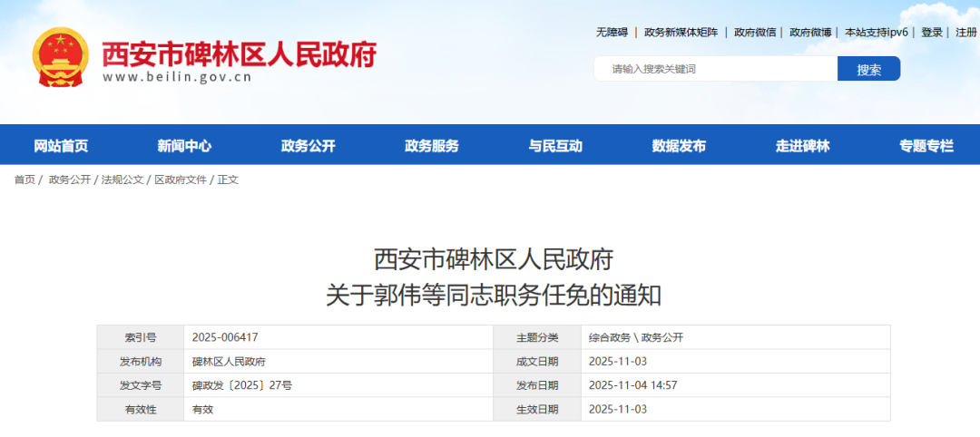The width and height of the screenshot is (980, 437).
Task: Open the 走进碑林 navigation item
Action: (802, 145)
